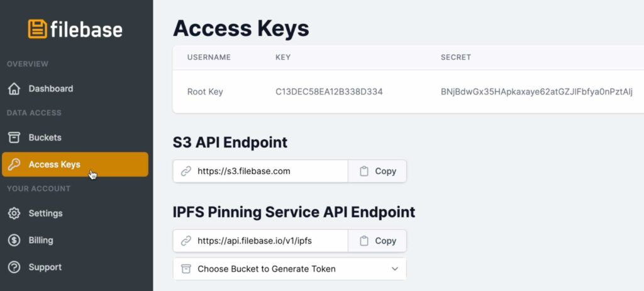Click the Support question mark icon
644x291 pixels.
pos(14,267)
